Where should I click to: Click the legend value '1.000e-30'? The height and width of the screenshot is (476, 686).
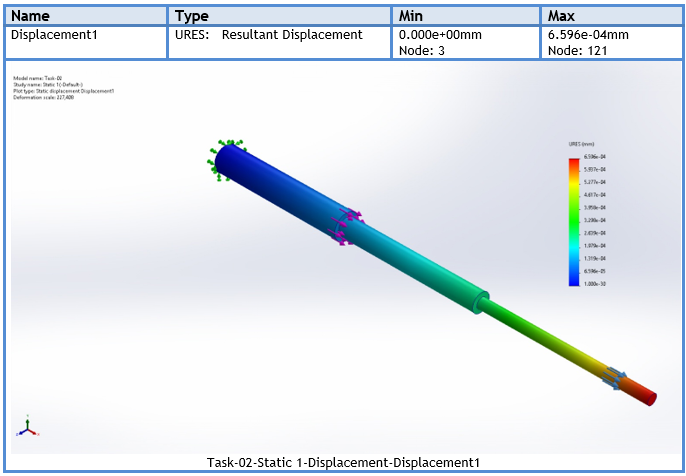coord(595,284)
